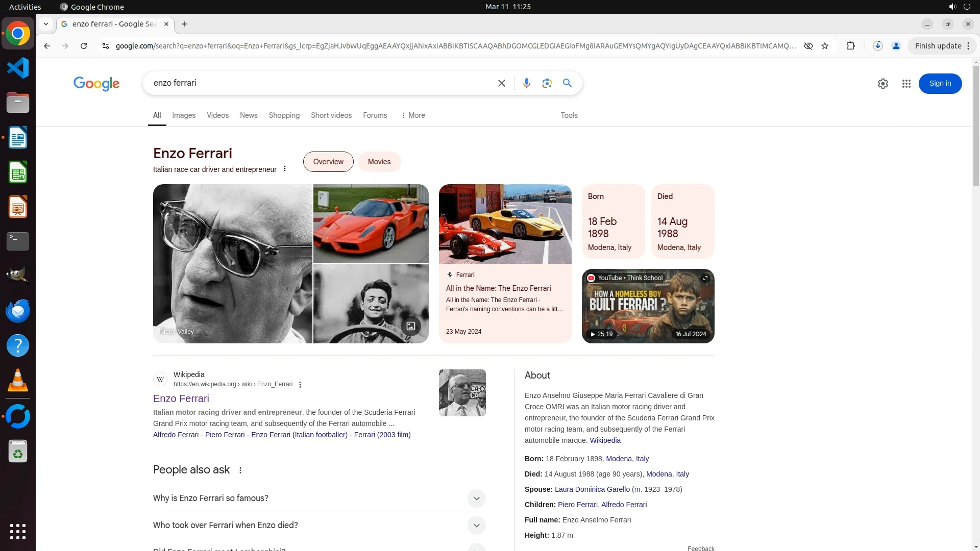Switch to the News results tab
Screen dimensions: 980x551
[x=249, y=115]
